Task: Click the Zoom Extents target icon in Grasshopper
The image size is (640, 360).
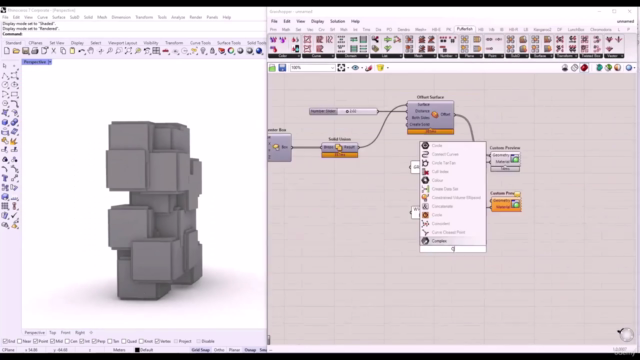Action: tap(341, 68)
